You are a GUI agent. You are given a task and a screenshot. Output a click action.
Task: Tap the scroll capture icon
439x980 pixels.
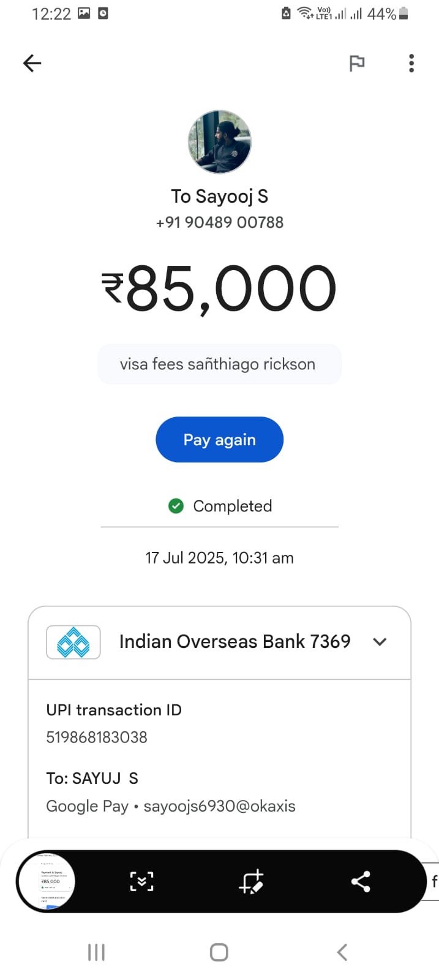coord(141,881)
